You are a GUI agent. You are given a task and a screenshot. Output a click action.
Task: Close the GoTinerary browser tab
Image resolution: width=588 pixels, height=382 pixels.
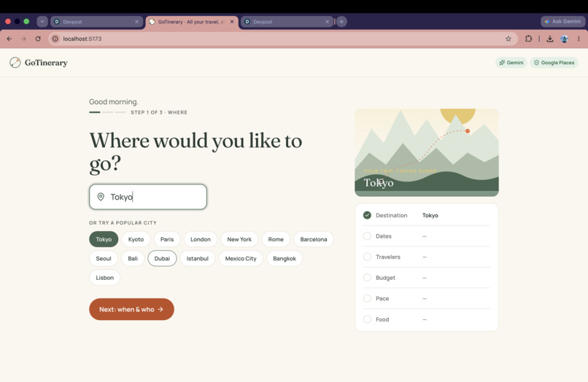(232, 22)
